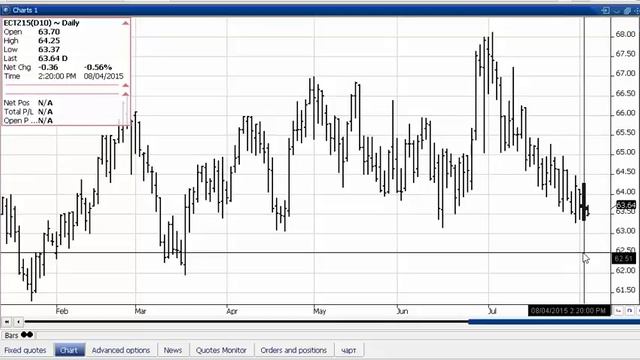The height and width of the screenshot is (360, 640).
Task: Click the 63.00 price axis label
Action: [x=625, y=231]
